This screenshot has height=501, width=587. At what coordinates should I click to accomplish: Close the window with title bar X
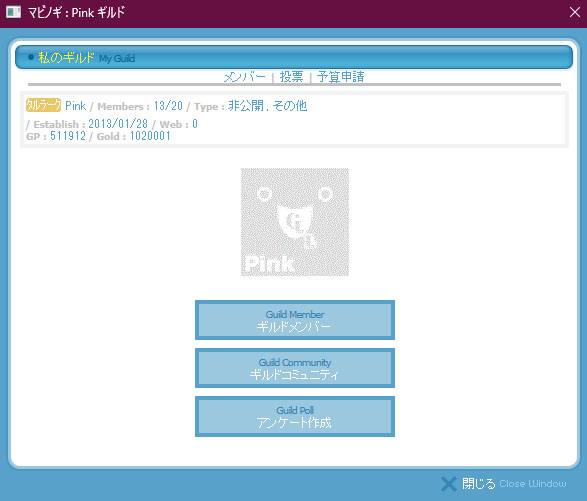(x=575, y=12)
